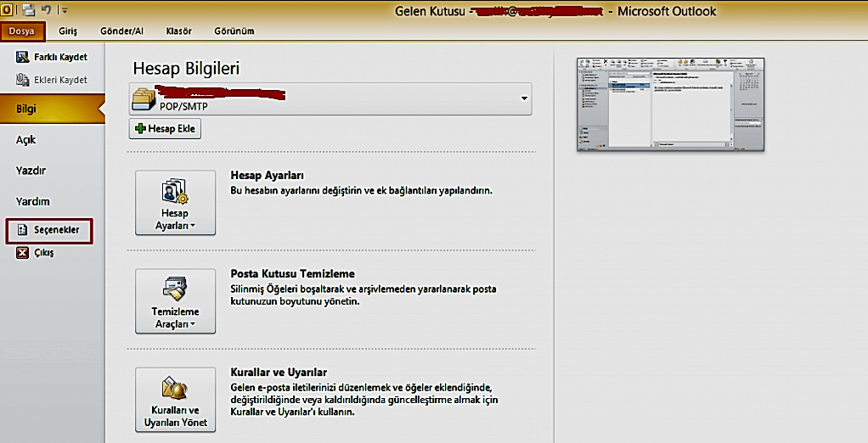Screen dimensions: 868x443
Task: Click the Farklı Kaydet save icon
Action: click(x=22, y=57)
